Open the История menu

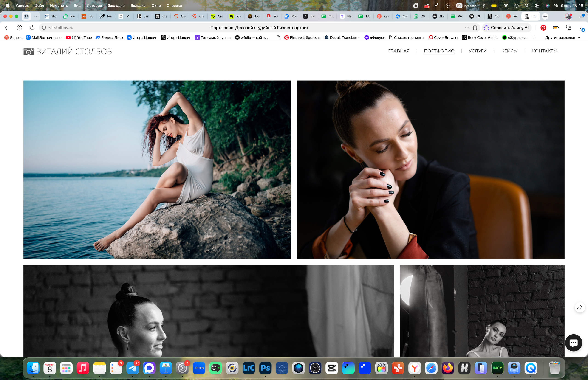coord(94,6)
